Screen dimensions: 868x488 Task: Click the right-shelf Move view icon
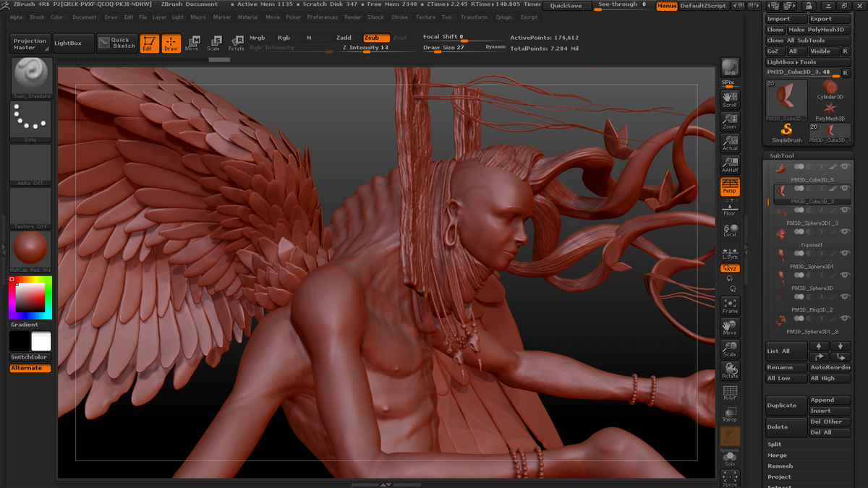tap(730, 328)
